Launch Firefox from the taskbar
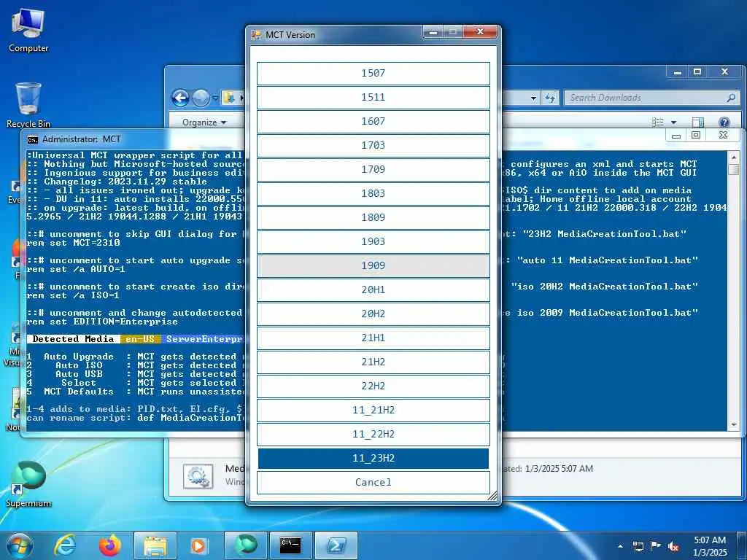The height and width of the screenshot is (560, 747). [109, 545]
